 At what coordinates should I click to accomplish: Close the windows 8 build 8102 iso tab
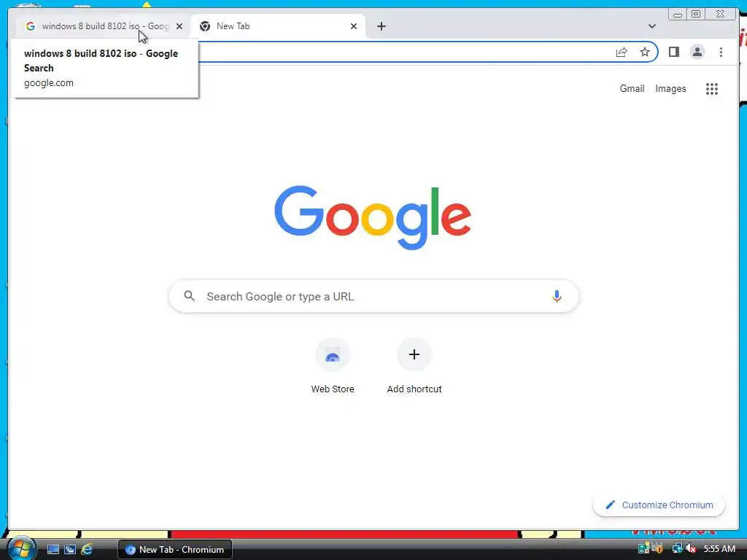click(179, 26)
